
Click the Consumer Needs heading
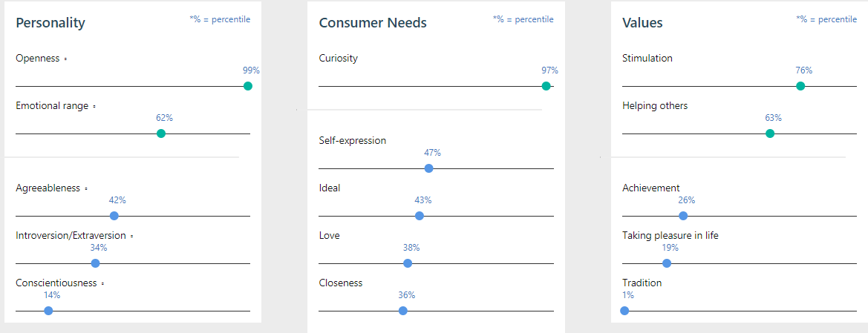click(x=373, y=23)
